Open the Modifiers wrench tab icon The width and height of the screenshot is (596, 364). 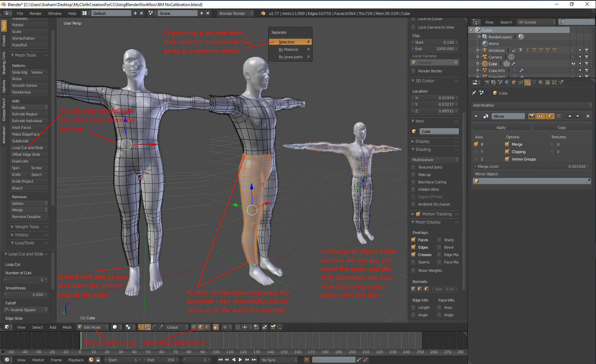tap(527, 82)
